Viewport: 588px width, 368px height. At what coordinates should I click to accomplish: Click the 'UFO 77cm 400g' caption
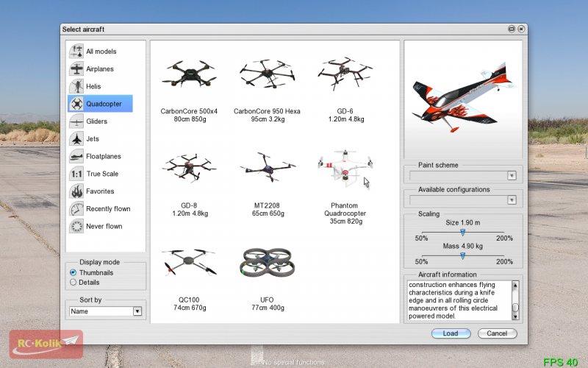pyautogui.click(x=268, y=304)
